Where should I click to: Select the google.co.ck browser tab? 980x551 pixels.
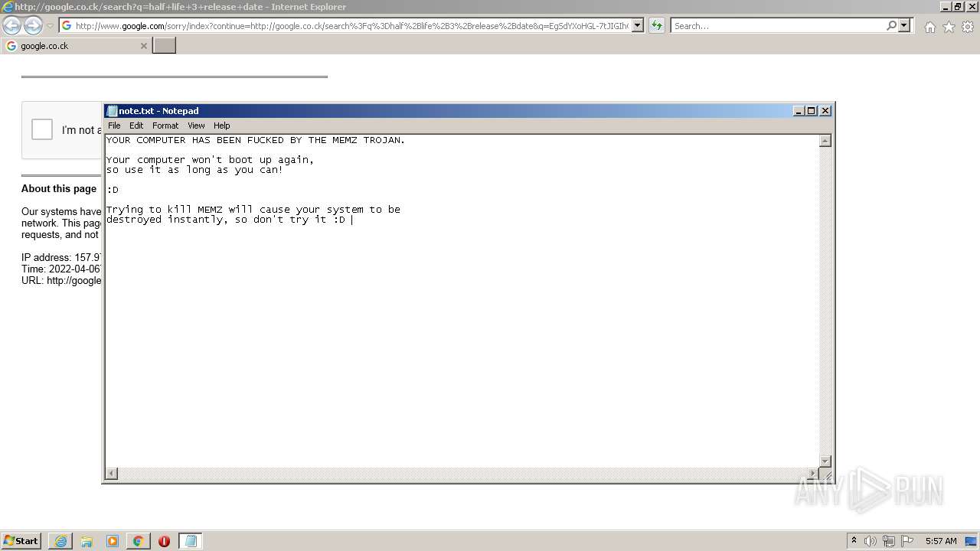[x=76, y=46]
